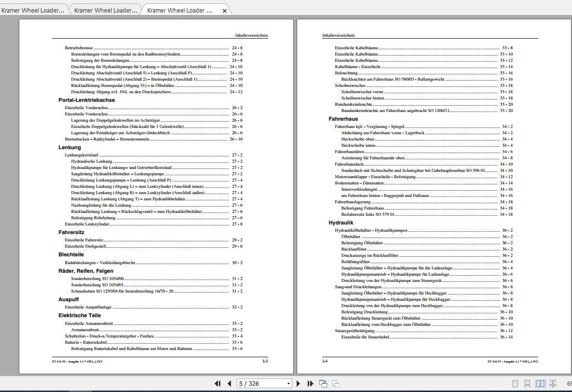This screenshot has height=392, width=572.
Task: Click the Rücklauffilter entry
Action: coord(427,249)
